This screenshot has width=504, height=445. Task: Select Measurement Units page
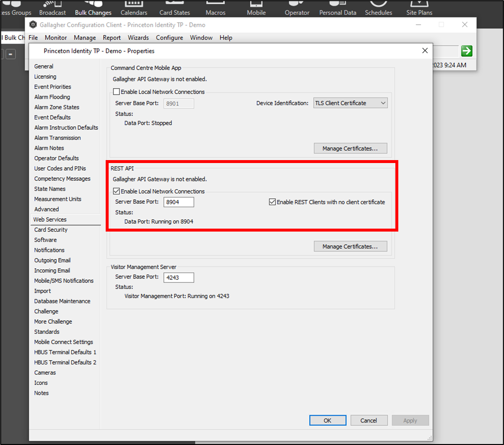click(58, 199)
